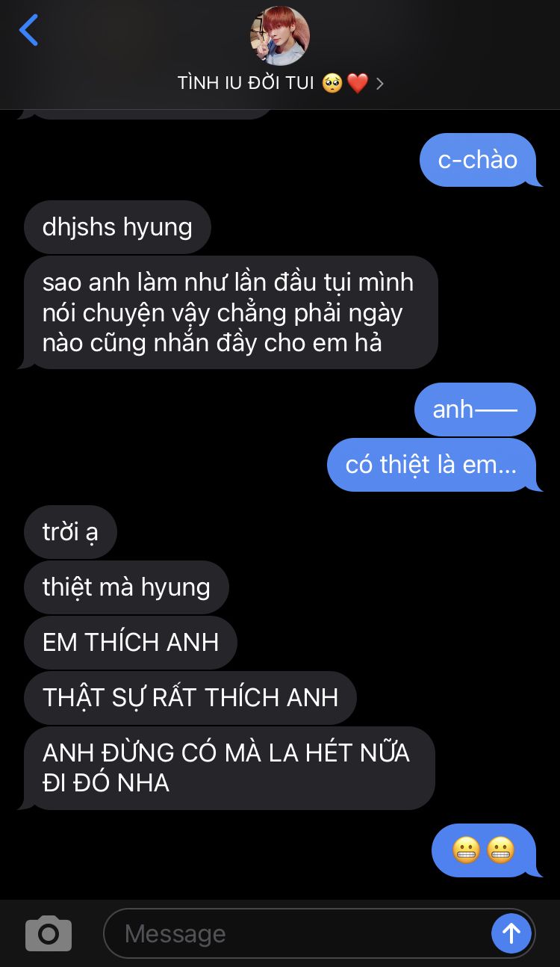
Task: Send message with blue up-arrow button
Action: pos(511,933)
